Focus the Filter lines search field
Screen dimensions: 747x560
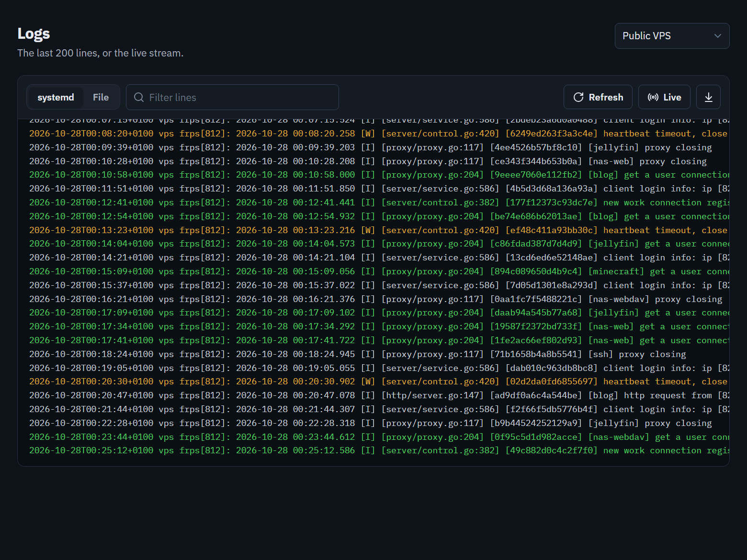(232, 97)
